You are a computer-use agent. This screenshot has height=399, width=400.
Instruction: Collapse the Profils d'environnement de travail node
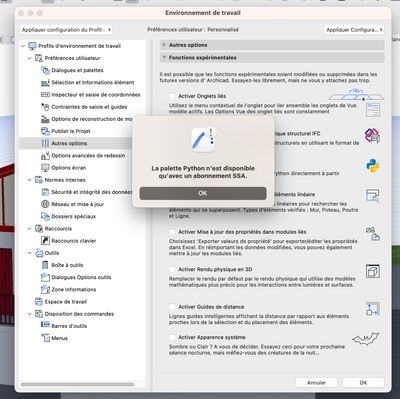click(23, 46)
